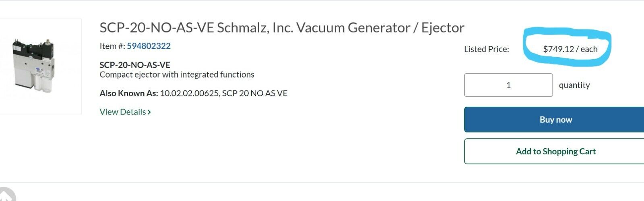
Task: Select the bold SCP-20-NO-AS-VE model name
Action: tap(135, 65)
